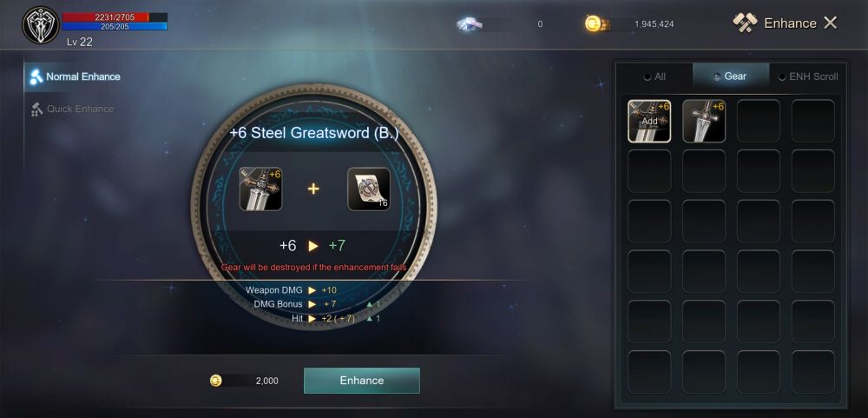
Task: Click the gold coin currency icon
Action: [594, 23]
